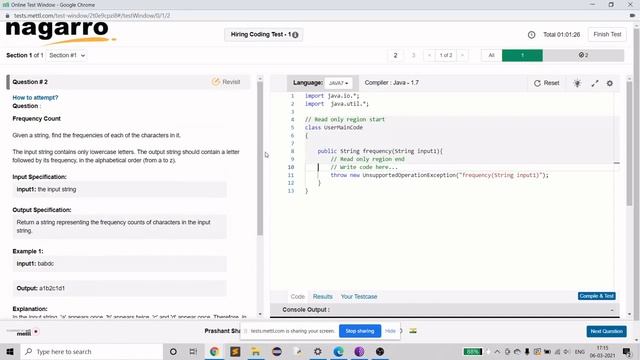The height and width of the screenshot is (360, 640).
Task: Click the Revisit question marker
Action: coord(226,82)
